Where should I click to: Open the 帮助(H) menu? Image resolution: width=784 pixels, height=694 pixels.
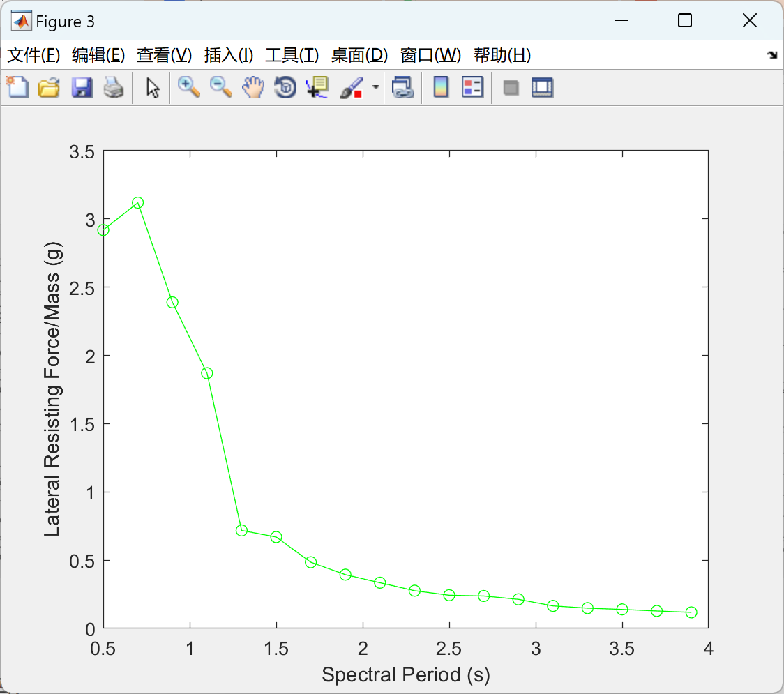(x=502, y=55)
